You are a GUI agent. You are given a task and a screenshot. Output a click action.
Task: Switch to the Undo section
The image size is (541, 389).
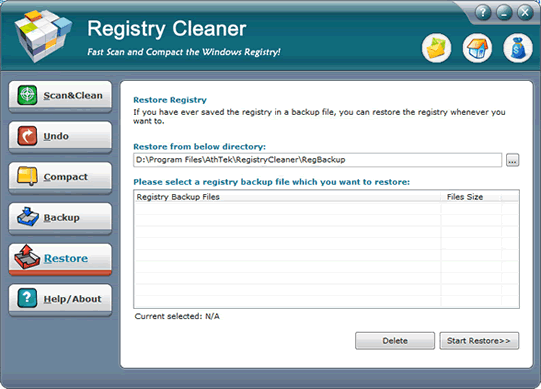click(60, 137)
